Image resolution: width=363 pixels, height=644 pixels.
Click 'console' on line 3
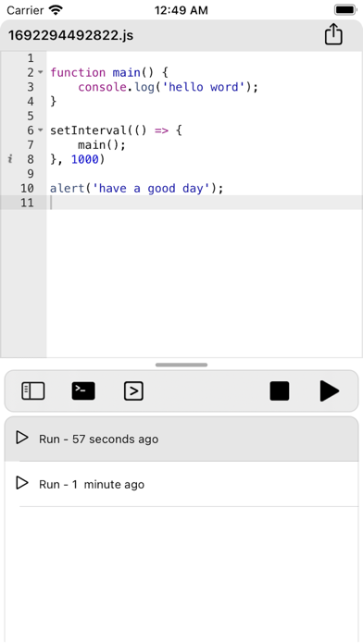tap(103, 87)
